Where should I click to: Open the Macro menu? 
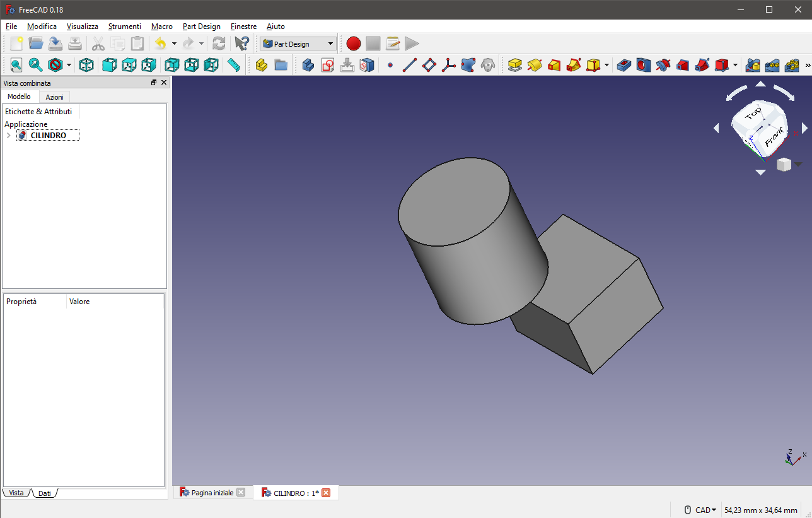click(x=162, y=26)
